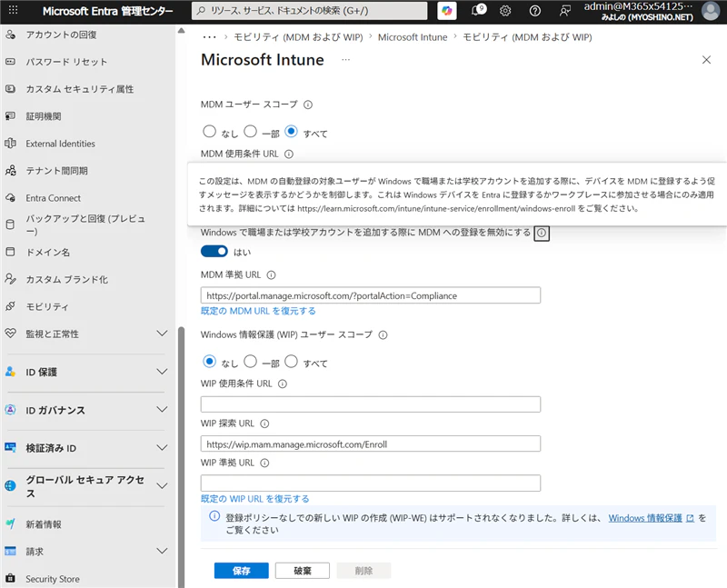Expand the collapsed breadcrumb ellipsis

210,37
